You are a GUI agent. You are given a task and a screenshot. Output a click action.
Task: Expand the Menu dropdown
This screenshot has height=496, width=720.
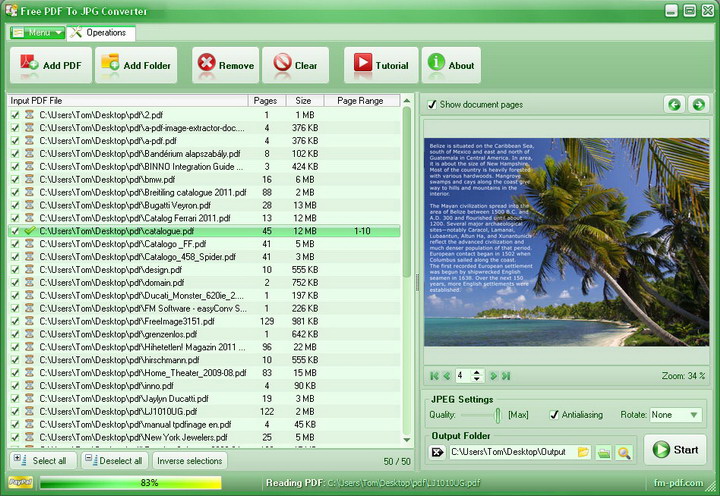click(37, 33)
